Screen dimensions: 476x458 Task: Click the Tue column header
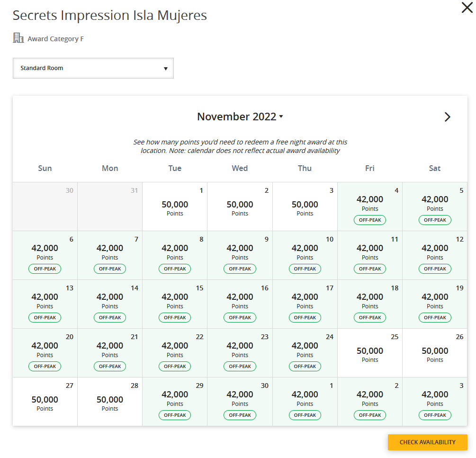[x=175, y=168]
